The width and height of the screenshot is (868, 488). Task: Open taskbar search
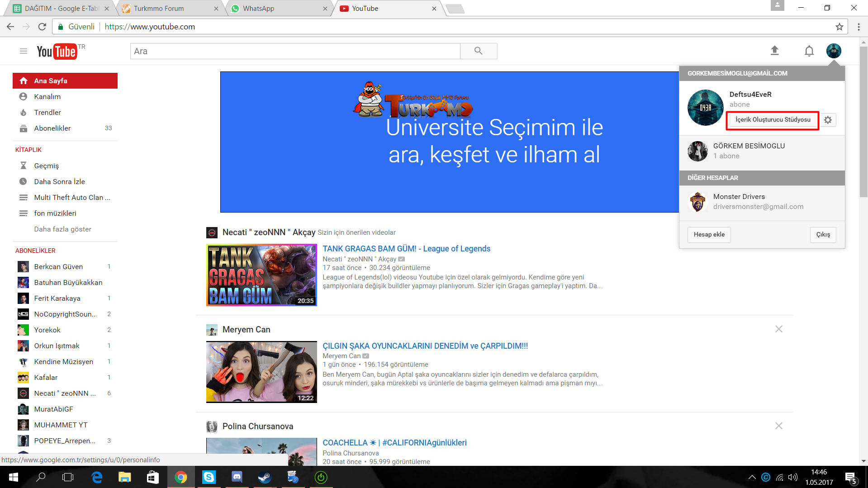click(x=41, y=477)
